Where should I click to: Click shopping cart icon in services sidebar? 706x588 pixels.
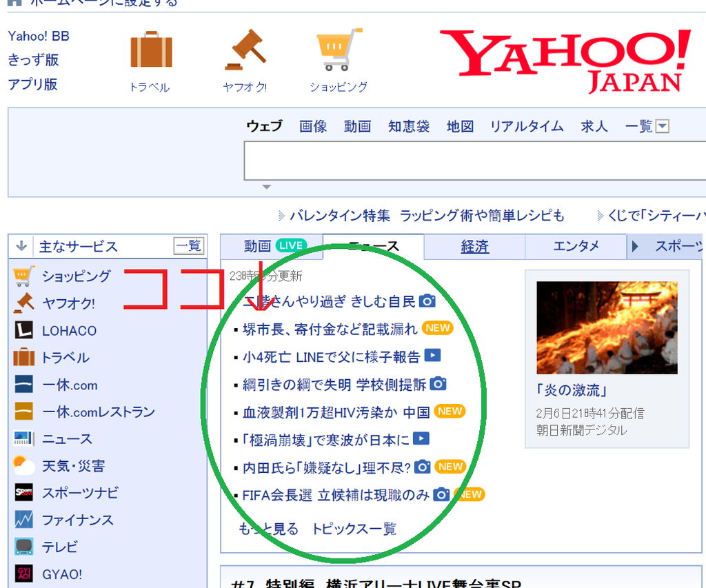click(24, 276)
